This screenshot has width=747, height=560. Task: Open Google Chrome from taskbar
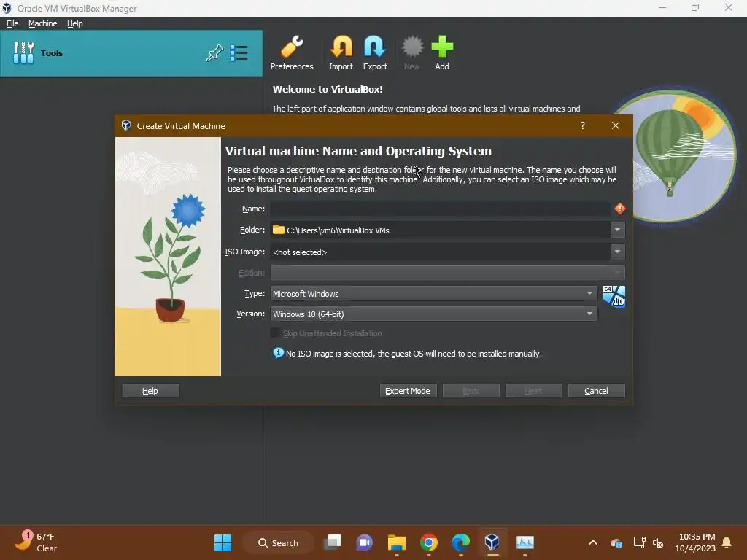click(429, 542)
